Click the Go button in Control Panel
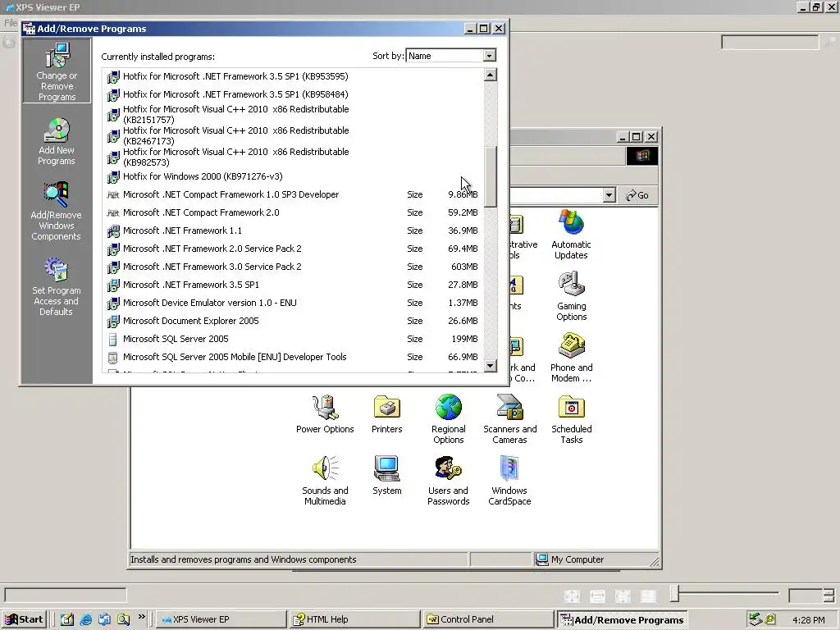This screenshot has width=840, height=630. click(637, 195)
